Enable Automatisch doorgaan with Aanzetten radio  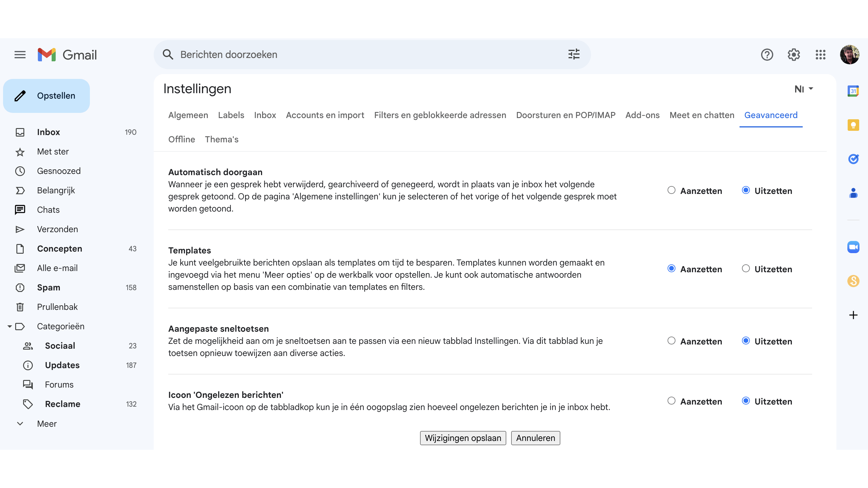pos(671,190)
